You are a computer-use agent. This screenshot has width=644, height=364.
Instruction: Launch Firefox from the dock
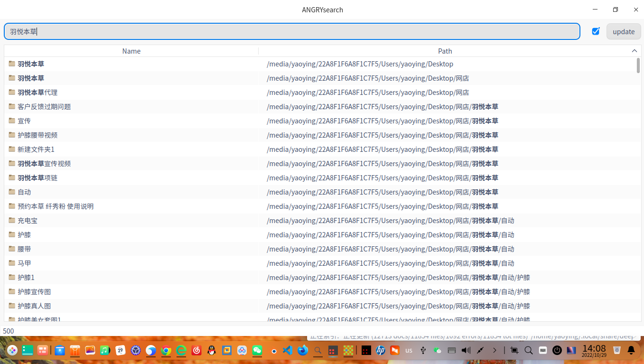click(x=303, y=351)
